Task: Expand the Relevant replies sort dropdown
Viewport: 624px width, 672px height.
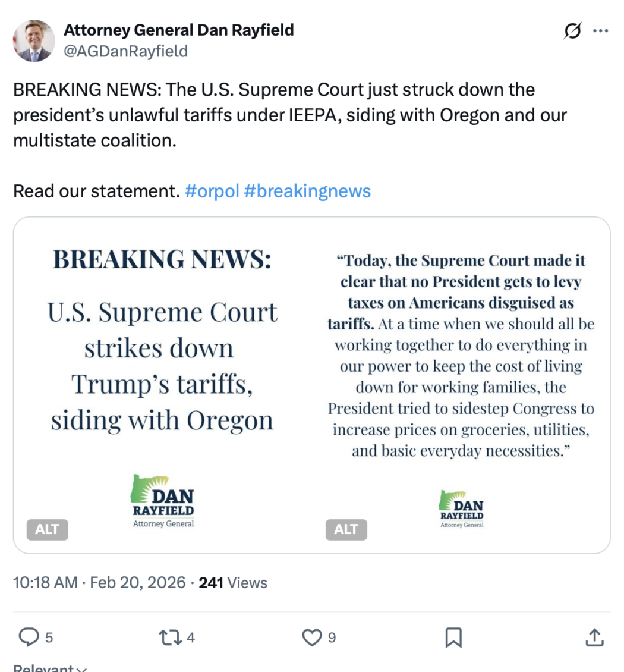Action: (51, 668)
